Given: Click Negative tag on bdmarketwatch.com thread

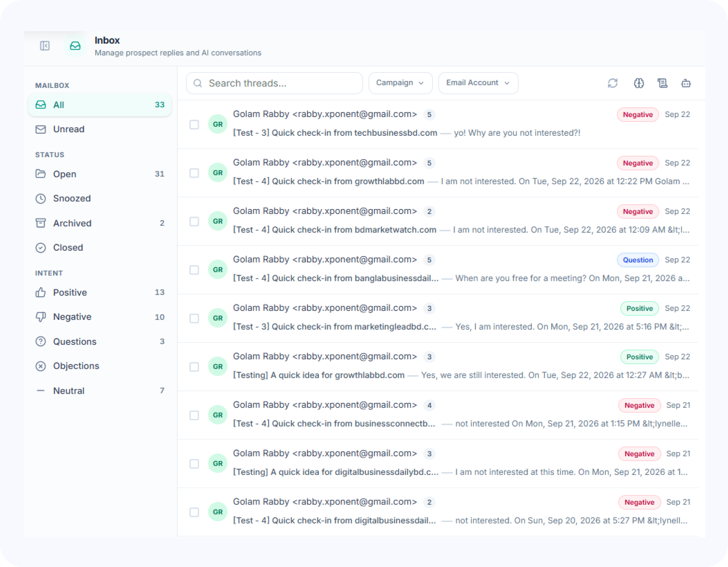Looking at the screenshot, I should [638, 212].
